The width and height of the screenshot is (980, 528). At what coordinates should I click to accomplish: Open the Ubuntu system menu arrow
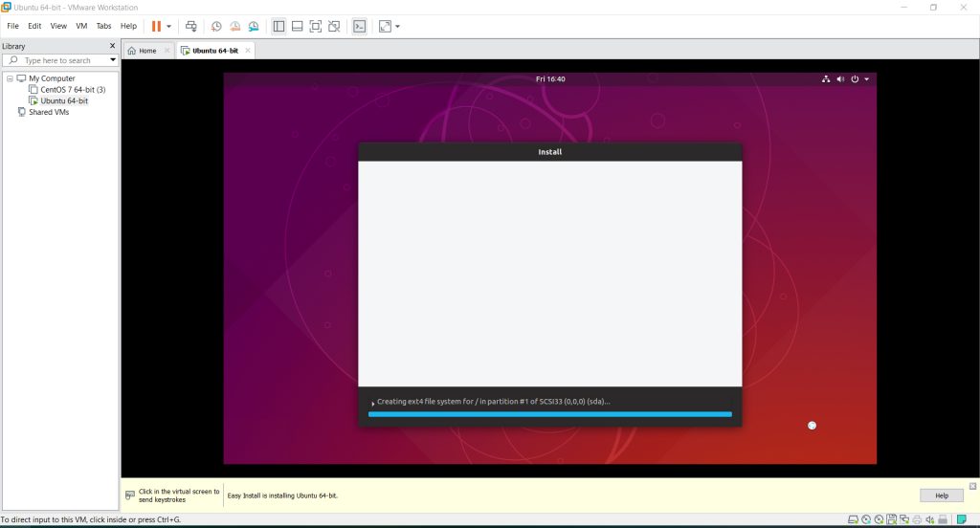(866, 79)
